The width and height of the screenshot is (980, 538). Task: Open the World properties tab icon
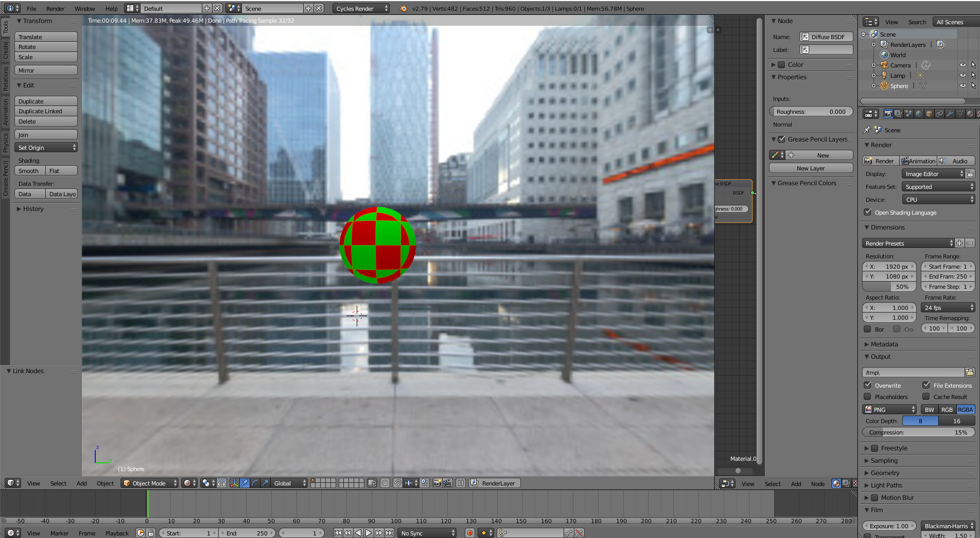point(919,114)
